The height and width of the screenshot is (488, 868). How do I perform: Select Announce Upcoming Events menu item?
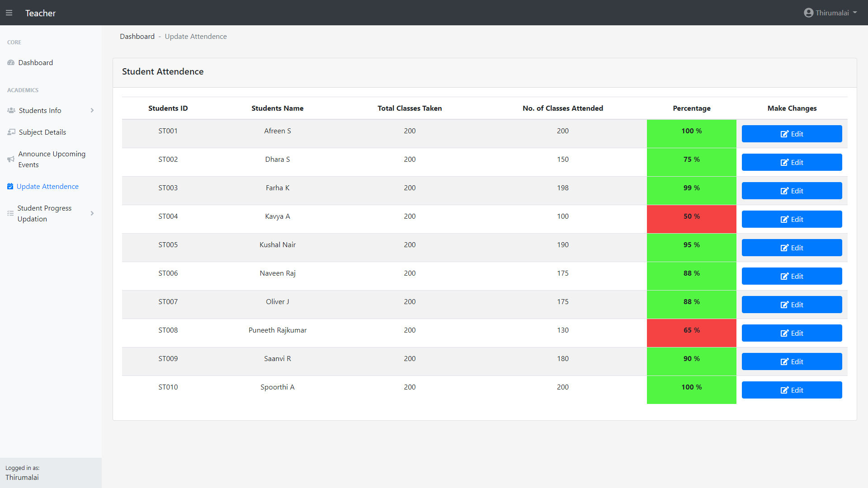tap(52, 160)
